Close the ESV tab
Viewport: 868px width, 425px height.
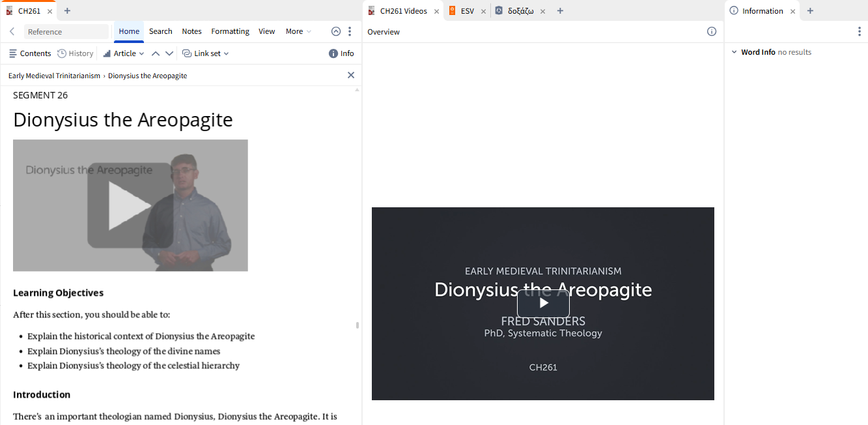tap(483, 11)
